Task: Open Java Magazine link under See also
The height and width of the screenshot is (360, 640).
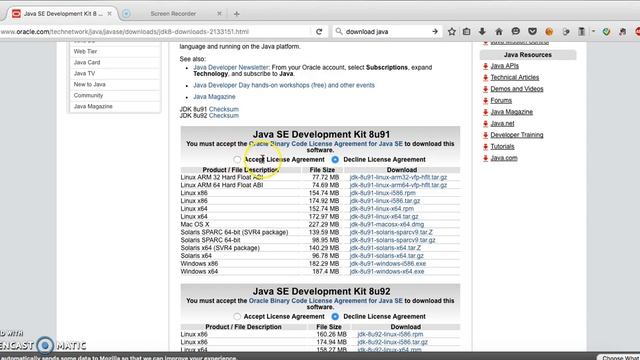Action: [214, 97]
